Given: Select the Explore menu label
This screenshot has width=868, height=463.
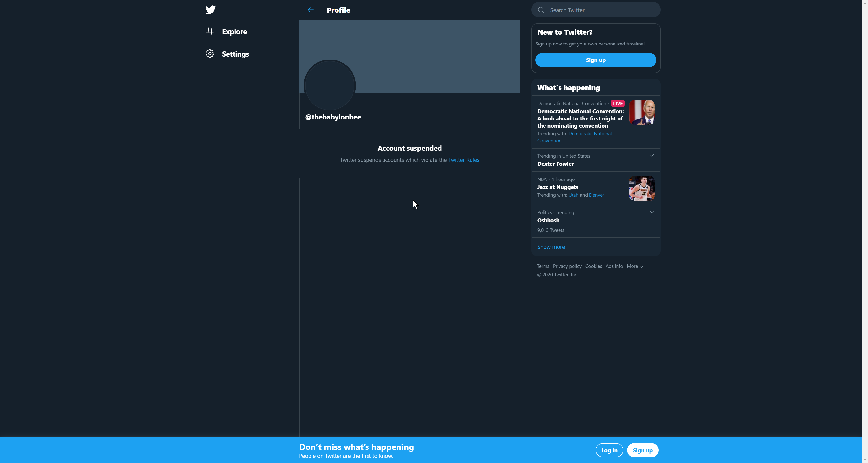Looking at the screenshot, I should point(234,32).
